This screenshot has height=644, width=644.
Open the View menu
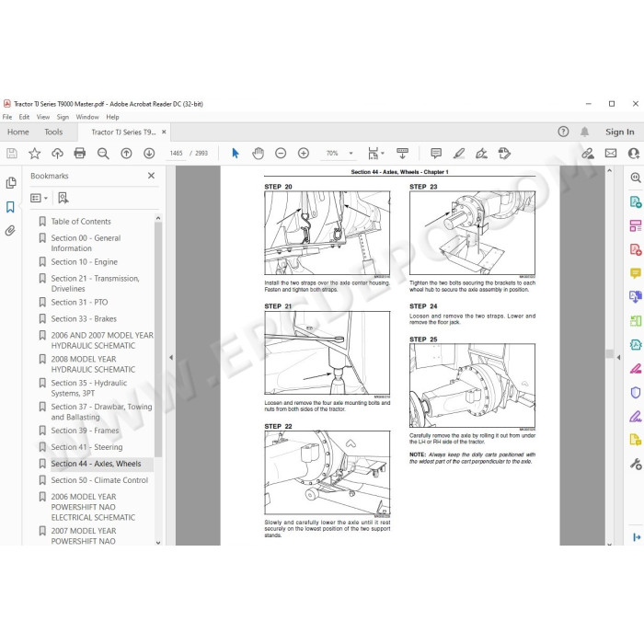pos(43,117)
